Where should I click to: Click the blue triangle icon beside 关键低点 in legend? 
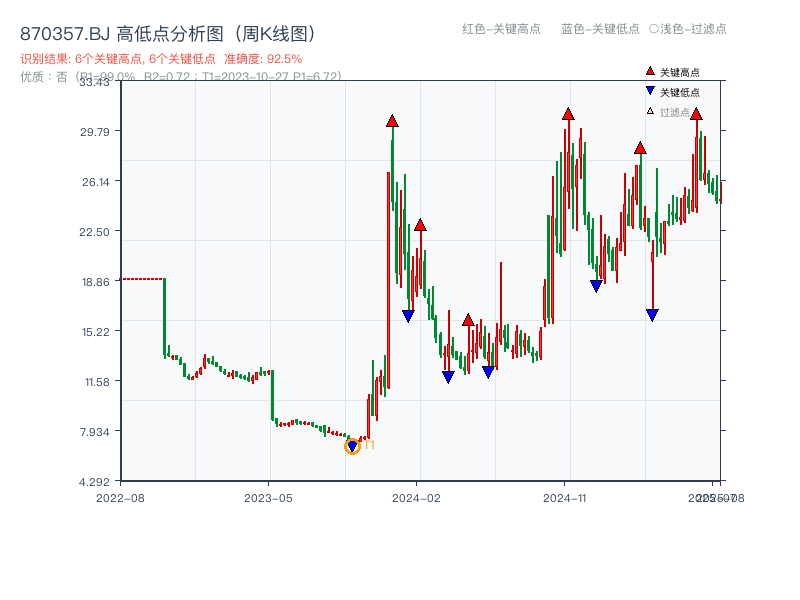(648, 88)
